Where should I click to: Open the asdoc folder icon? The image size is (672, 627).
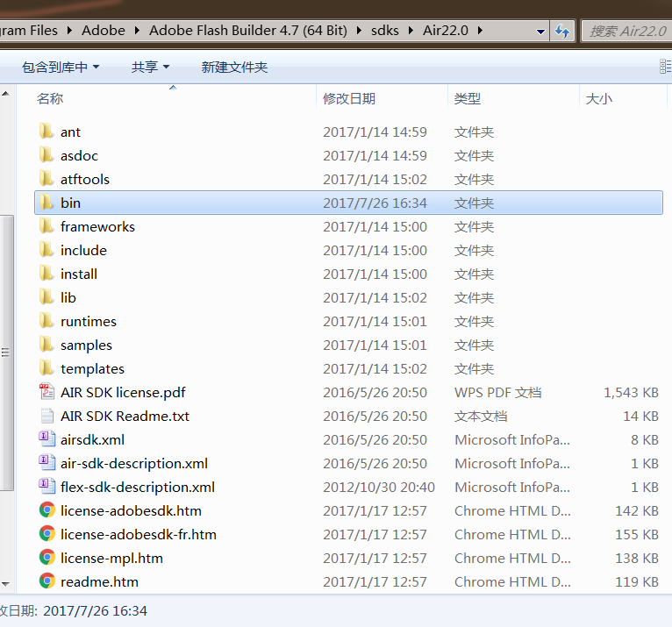[x=46, y=155]
